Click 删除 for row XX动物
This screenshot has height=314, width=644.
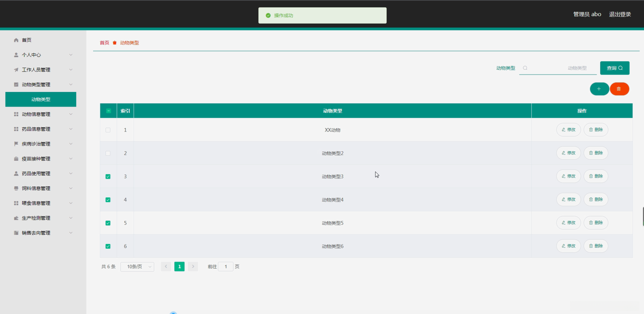[596, 130]
